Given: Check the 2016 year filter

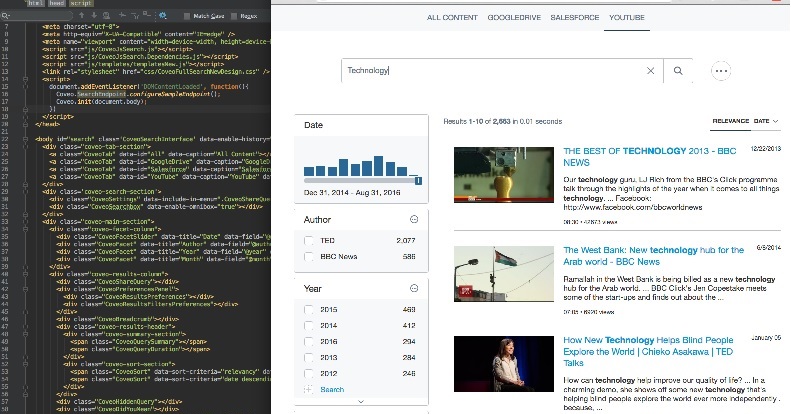Looking at the screenshot, I should coord(309,342).
